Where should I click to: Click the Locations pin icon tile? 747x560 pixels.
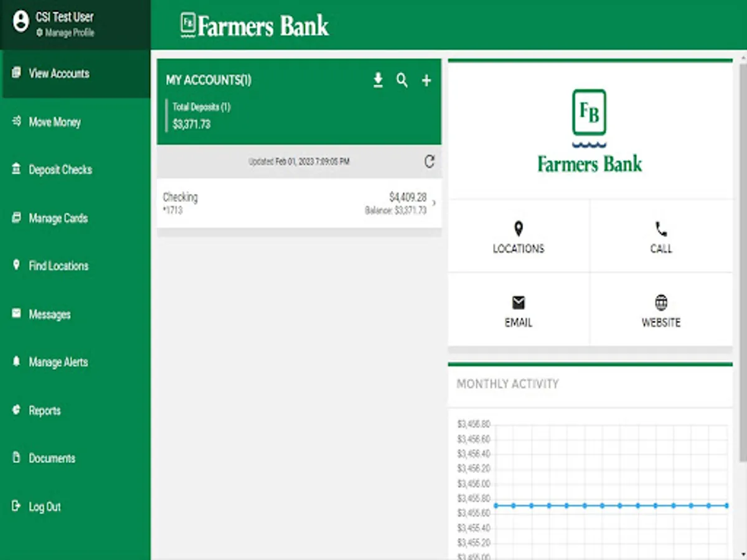point(519,229)
